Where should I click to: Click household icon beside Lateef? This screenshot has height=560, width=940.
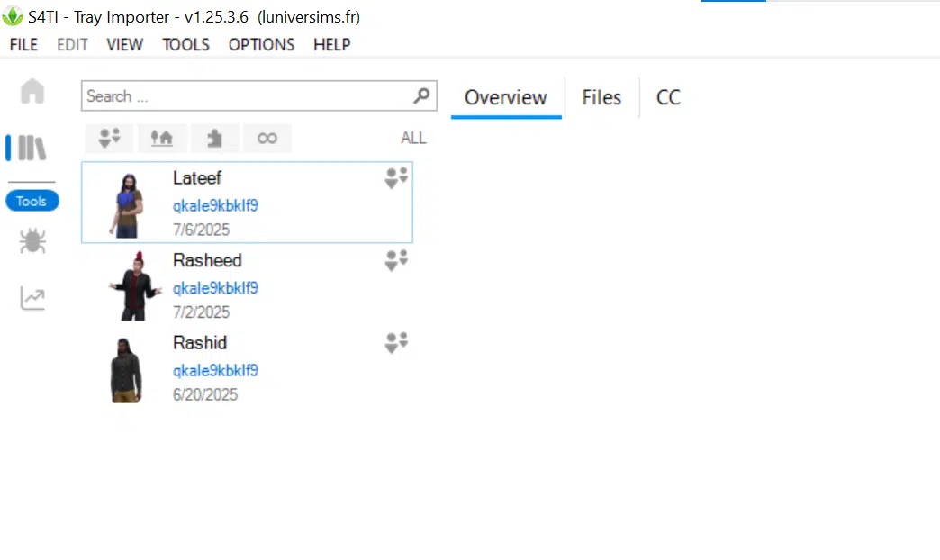coord(396,178)
